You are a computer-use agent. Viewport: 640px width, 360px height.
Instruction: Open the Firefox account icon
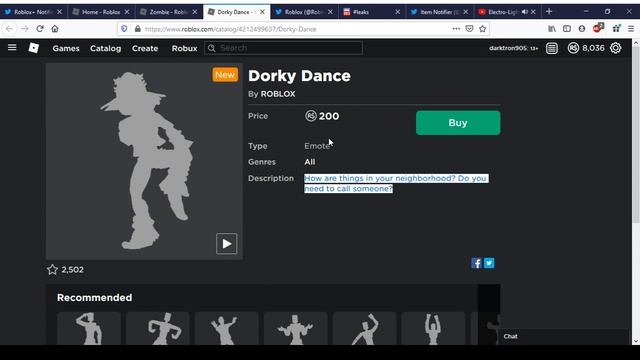[x=582, y=29]
